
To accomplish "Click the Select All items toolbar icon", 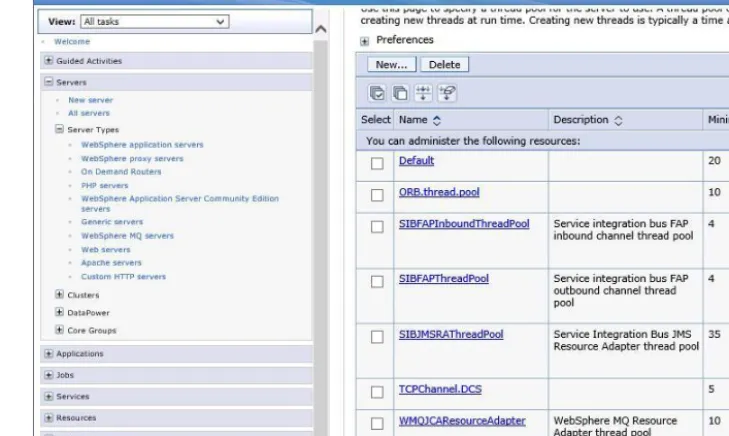I will (377, 93).
